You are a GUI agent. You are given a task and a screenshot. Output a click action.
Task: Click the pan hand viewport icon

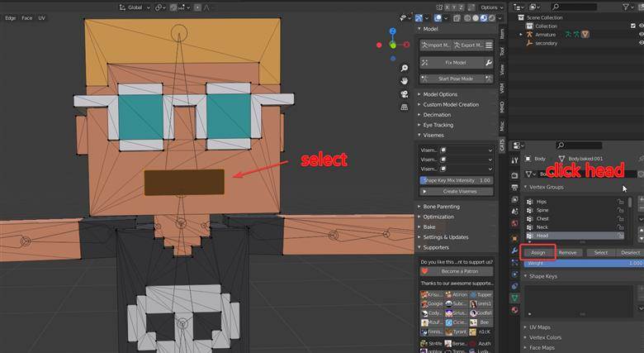click(405, 81)
